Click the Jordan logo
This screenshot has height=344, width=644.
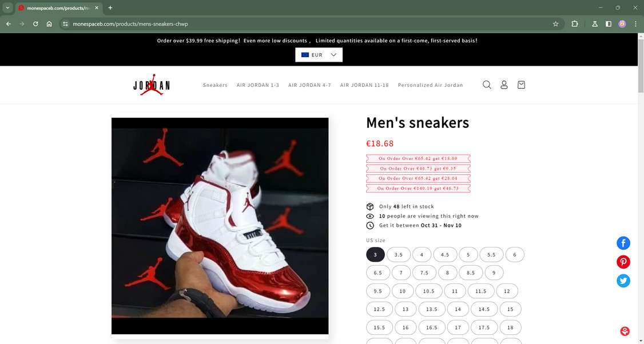152,85
